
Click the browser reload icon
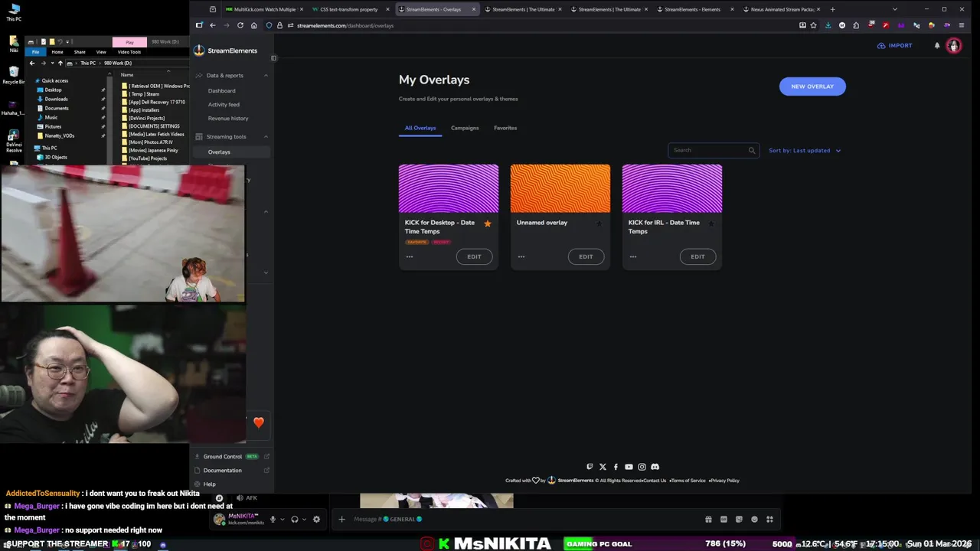pos(240,25)
